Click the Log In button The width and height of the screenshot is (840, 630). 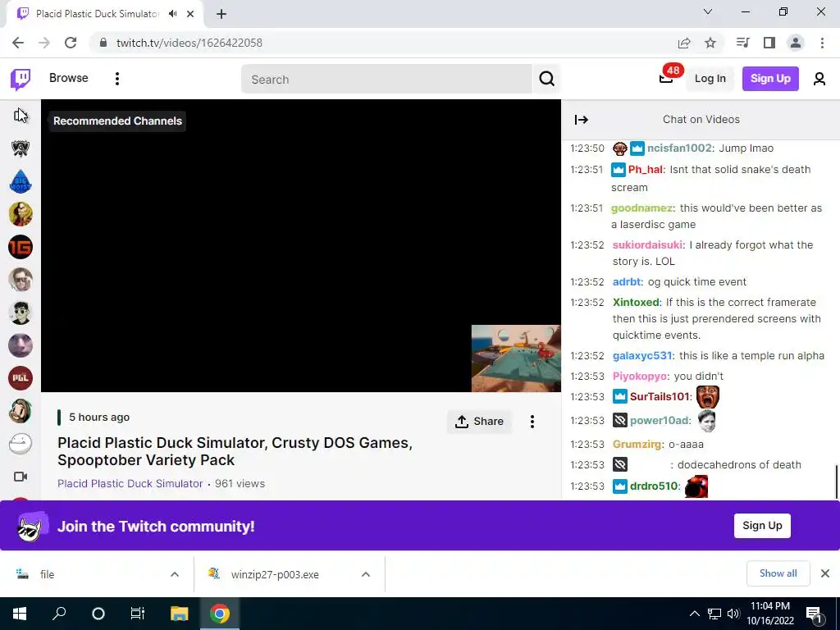tap(710, 79)
